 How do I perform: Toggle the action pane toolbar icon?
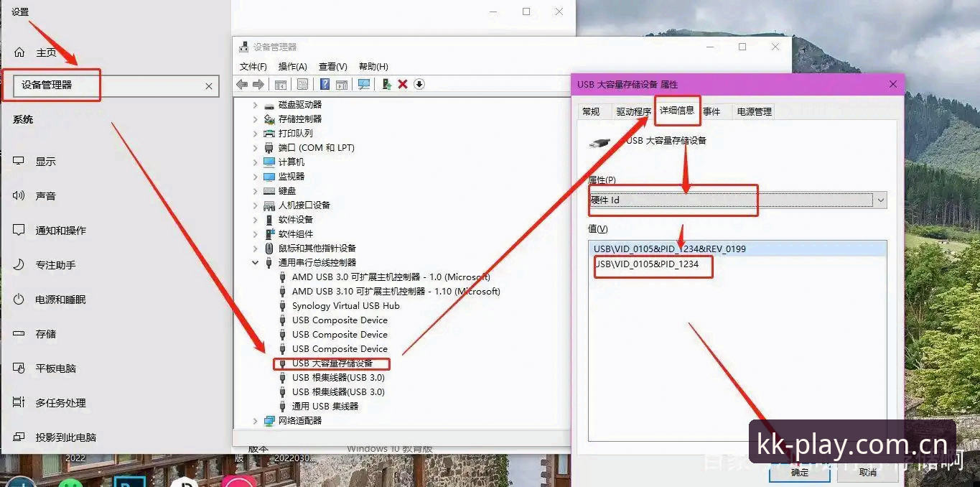click(x=342, y=85)
